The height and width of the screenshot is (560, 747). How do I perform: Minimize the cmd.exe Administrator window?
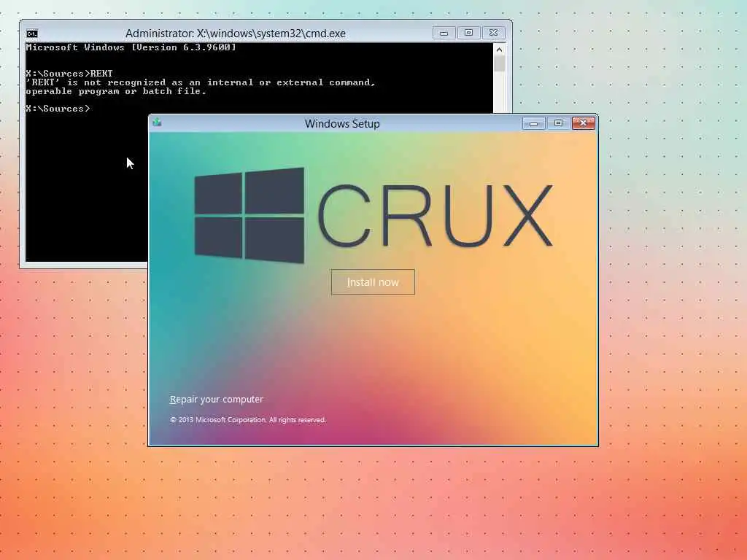point(444,33)
